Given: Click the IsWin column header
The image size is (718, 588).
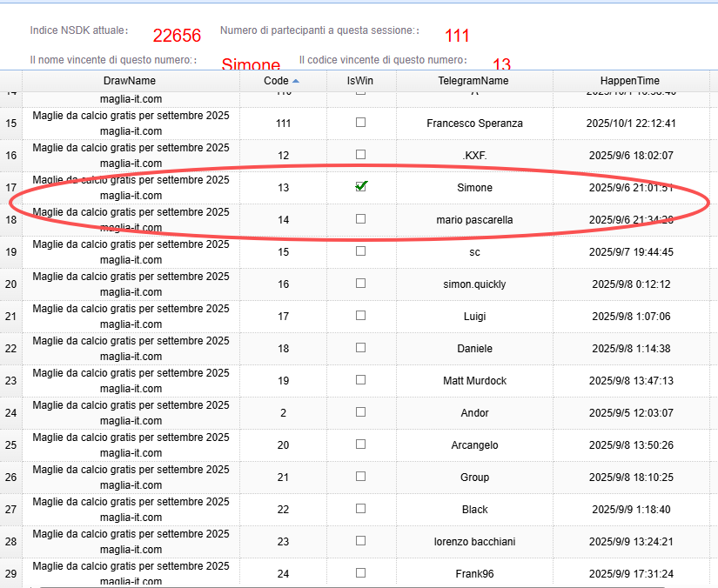Looking at the screenshot, I should (359, 81).
